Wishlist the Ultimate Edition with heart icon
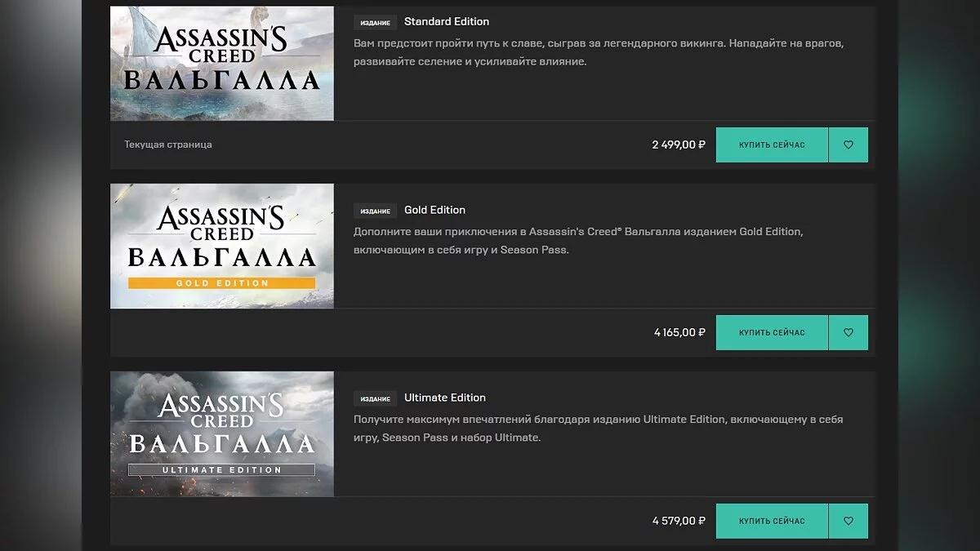The image size is (980, 551). (848, 521)
